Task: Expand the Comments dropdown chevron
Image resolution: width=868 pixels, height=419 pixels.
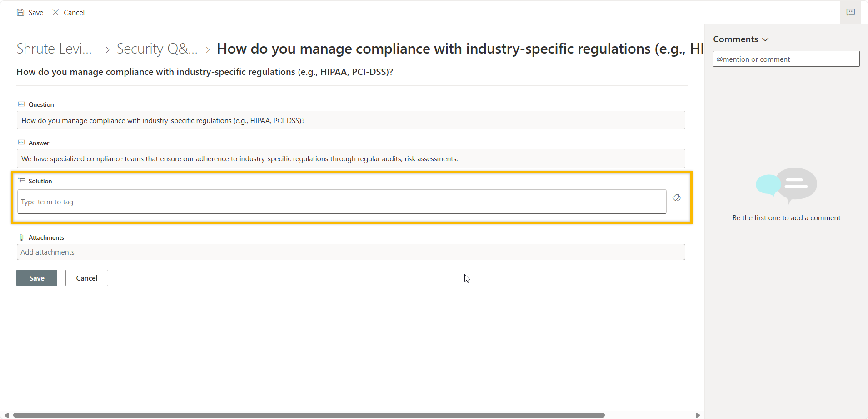Action: (765, 39)
